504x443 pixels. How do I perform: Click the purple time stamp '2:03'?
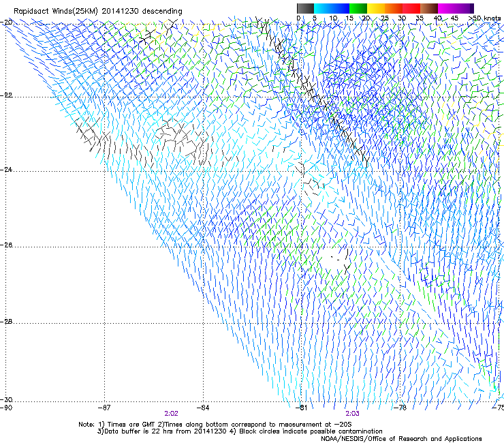point(352,414)
